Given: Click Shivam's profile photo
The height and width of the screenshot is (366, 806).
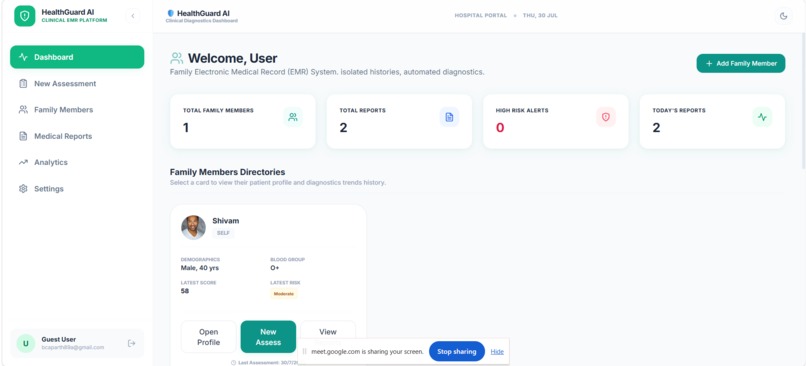Looking at the screenshot, I should [x=193, y=227].
